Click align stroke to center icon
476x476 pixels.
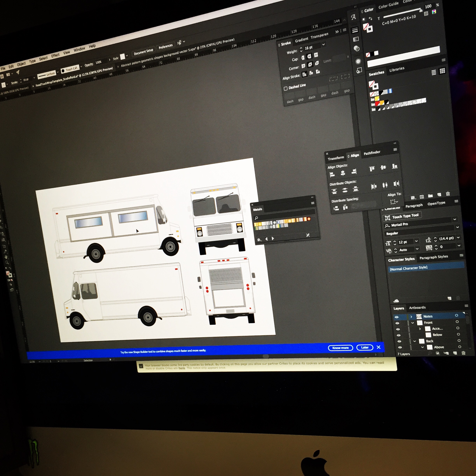304,74
